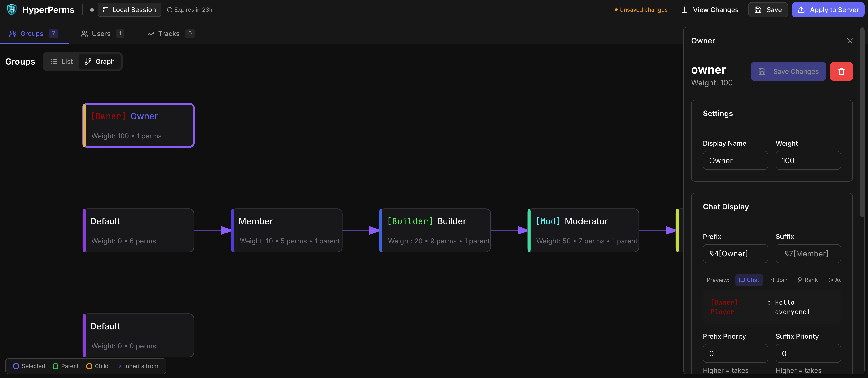This screenshot has width=868, height=378.
Task: Open View Changes diff
Action: (710, 10)
